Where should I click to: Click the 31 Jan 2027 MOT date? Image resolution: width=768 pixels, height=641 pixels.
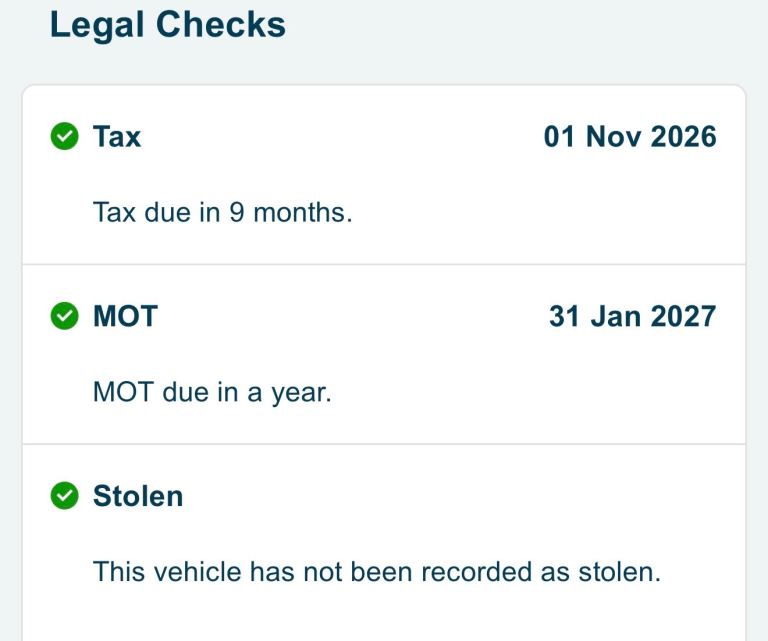(x=632, y=316)
